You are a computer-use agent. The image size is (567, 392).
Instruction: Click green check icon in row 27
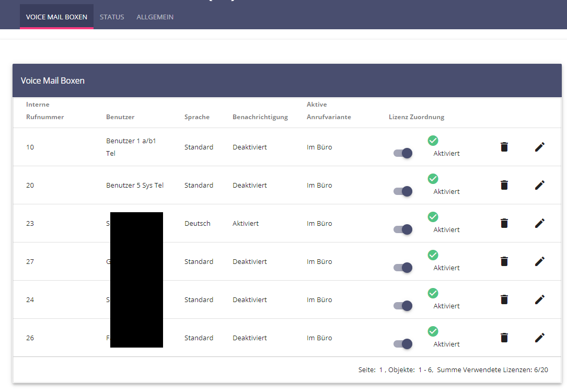(433, 255)
